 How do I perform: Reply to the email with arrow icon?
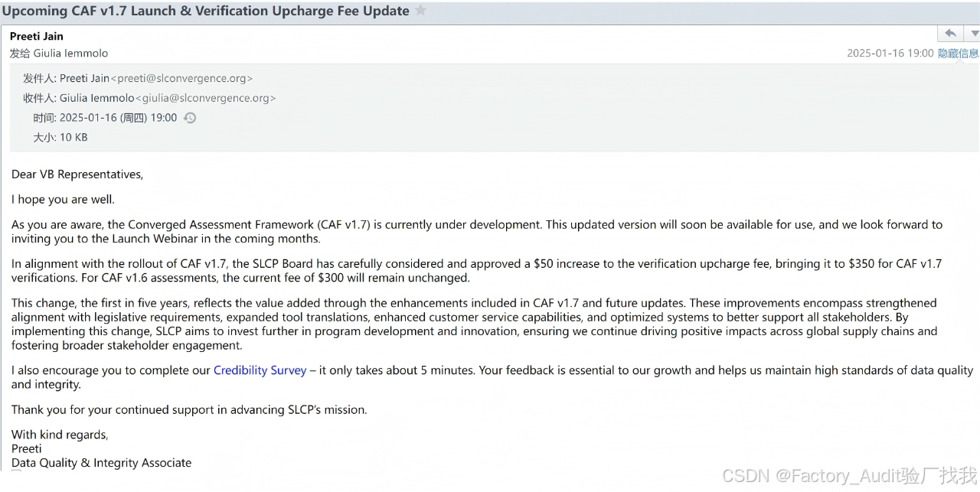(x=949, y=33)
